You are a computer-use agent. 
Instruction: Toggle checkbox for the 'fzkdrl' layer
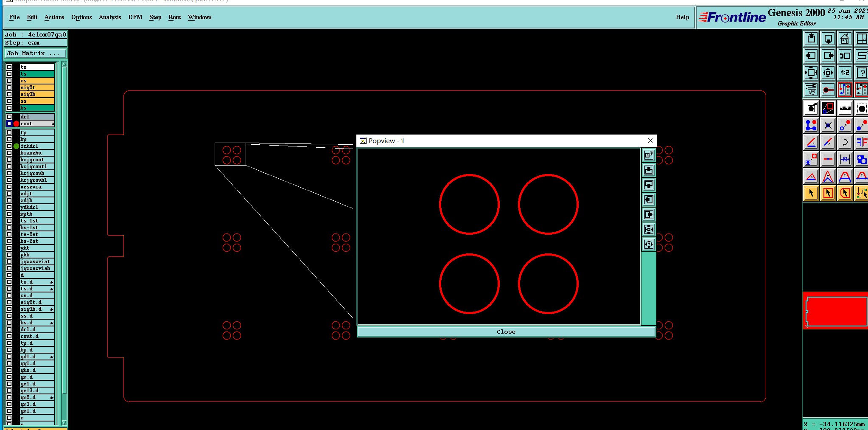9,146
